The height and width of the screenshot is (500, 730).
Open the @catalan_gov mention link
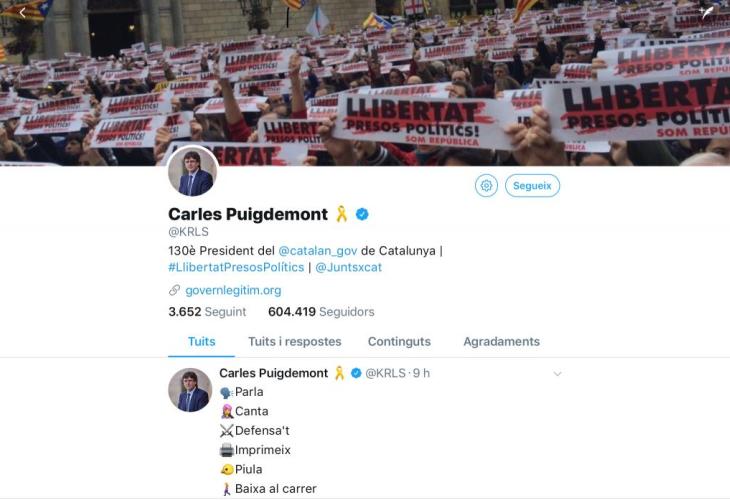coord(318,251)
